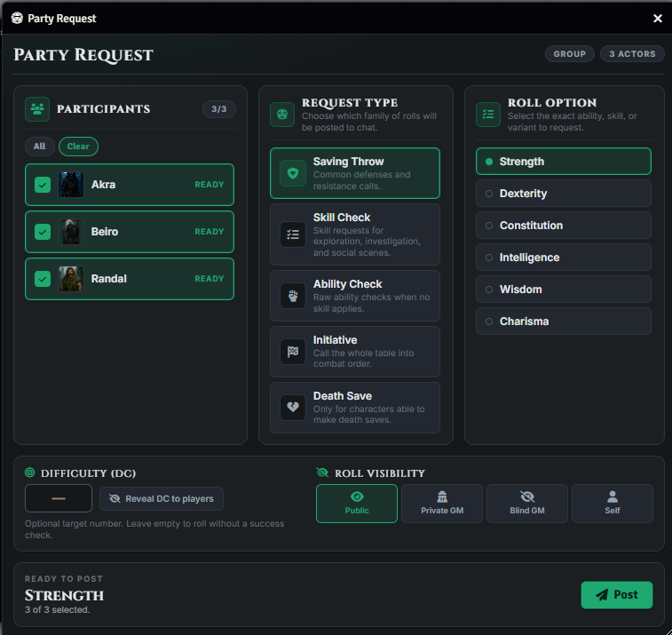Click the Difficulty target icon
Screen dimensions: 672x635
pyautogui.click(x=29, y=472)
